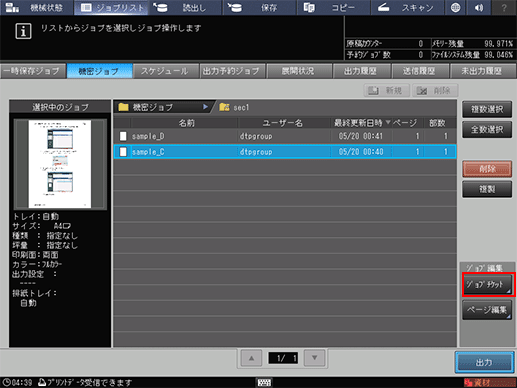This screenshot has width=517, height=388.
Task: Open the ページ編集 page edit screen
Action: (x=487, y=310)
